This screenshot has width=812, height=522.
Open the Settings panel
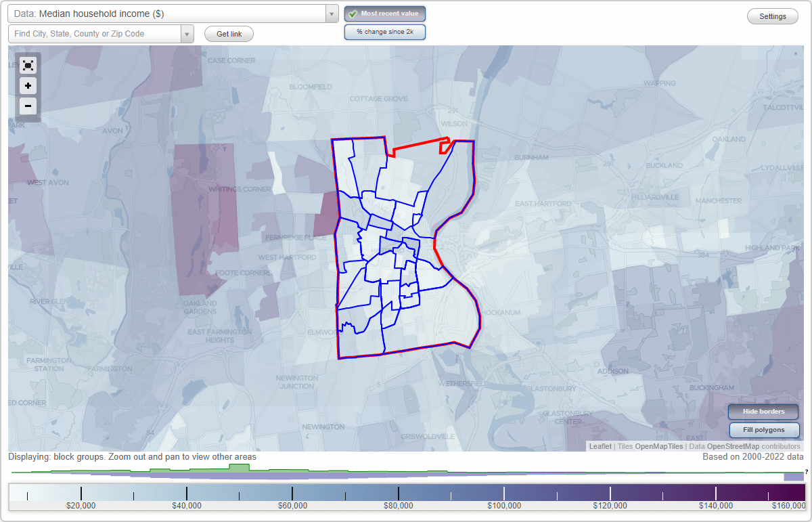[772, 16]
